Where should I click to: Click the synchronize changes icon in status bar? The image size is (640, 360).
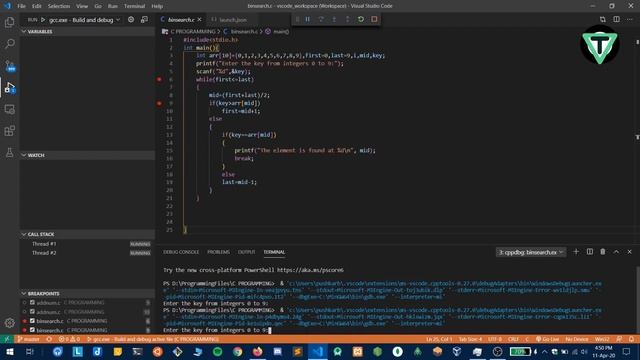pos(49,339)
